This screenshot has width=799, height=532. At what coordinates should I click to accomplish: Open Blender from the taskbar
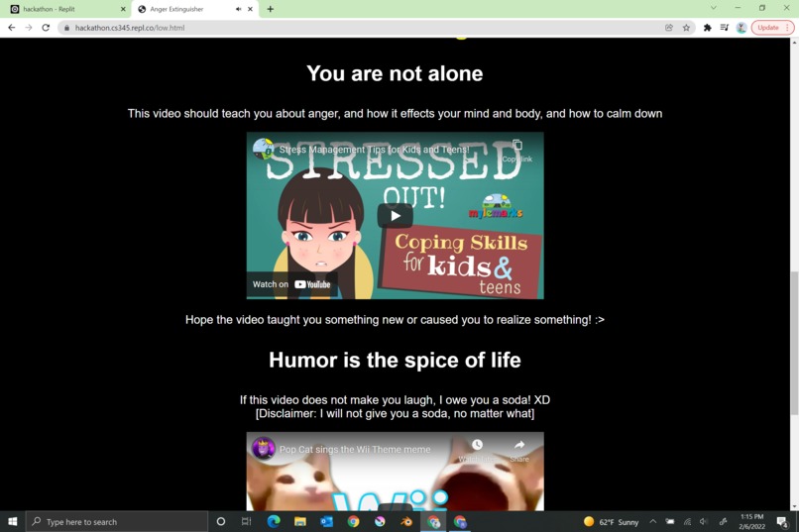[x=406, y=521]
